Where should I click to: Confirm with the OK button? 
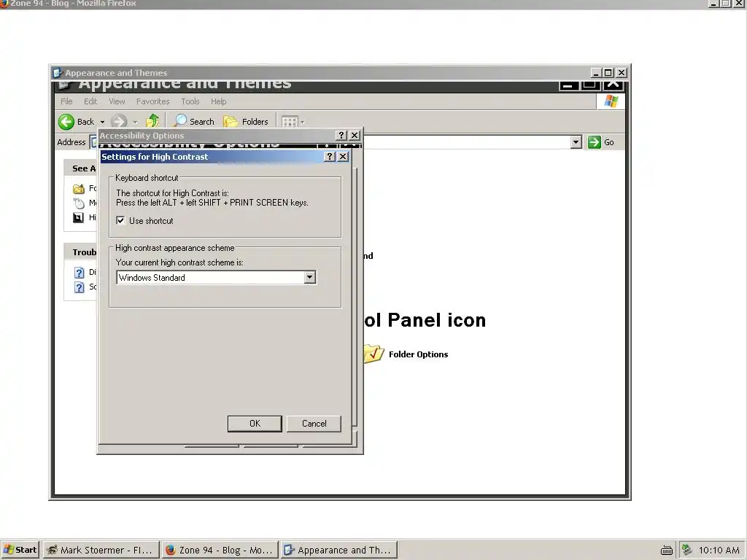(x=255, y=424)
